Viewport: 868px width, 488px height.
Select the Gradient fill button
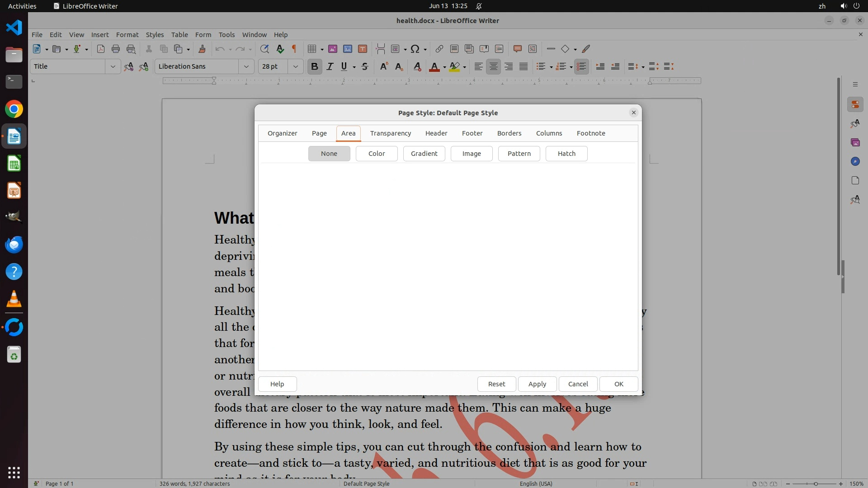[424, 154]
